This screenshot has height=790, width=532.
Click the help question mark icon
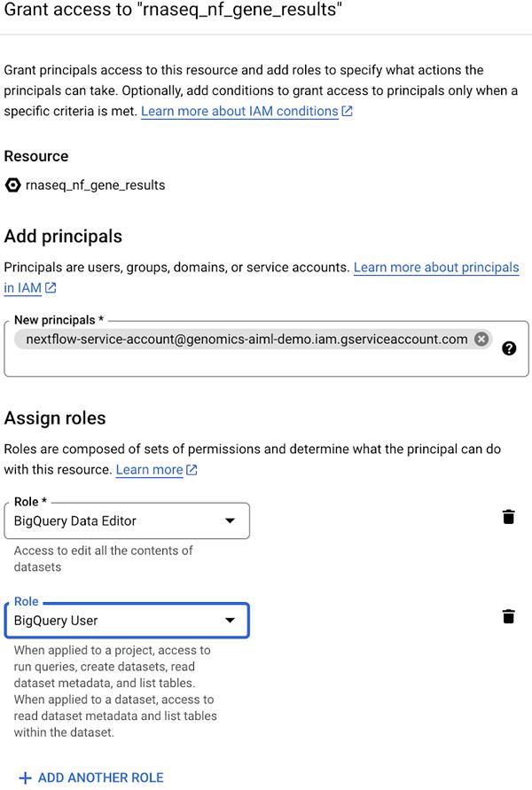(x=509, y=348)
